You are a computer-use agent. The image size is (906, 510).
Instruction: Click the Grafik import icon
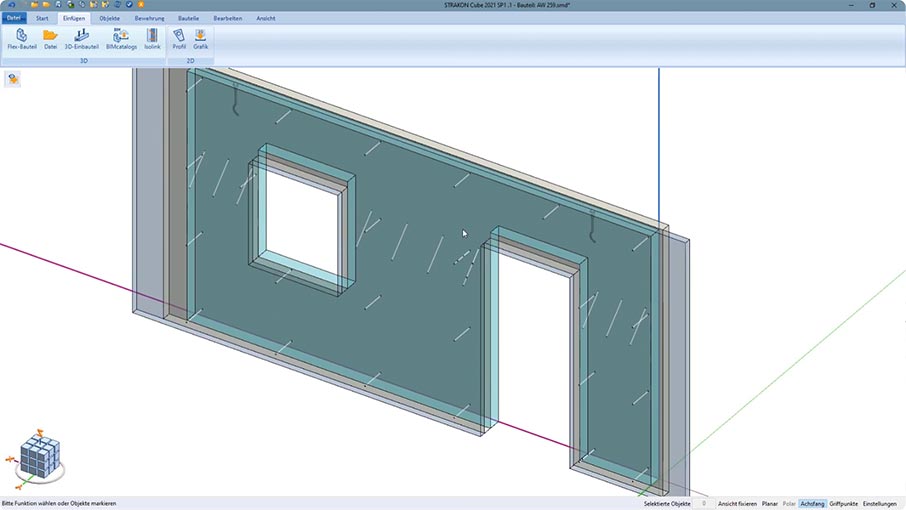click(x=200, y=39)
